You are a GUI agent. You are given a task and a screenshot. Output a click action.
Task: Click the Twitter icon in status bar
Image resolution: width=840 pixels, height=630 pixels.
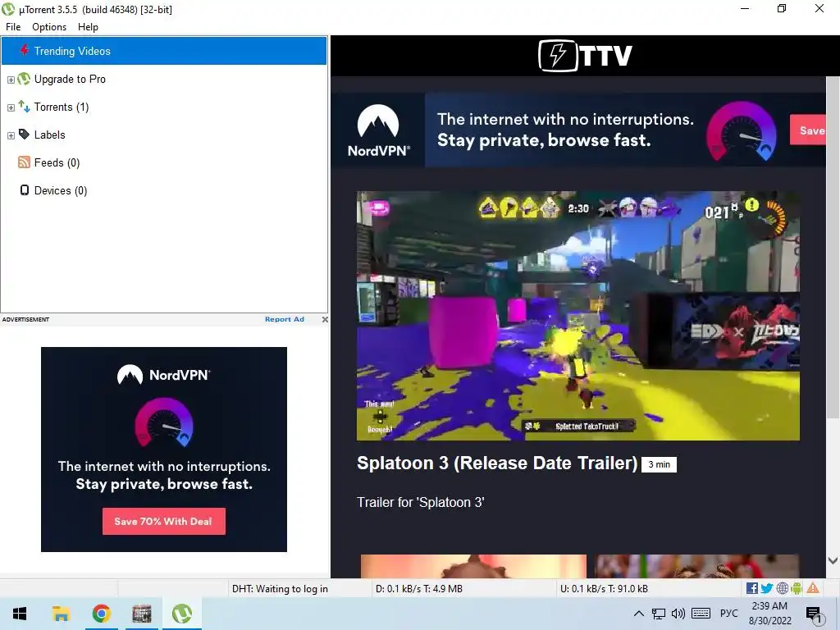coord(767,588)
